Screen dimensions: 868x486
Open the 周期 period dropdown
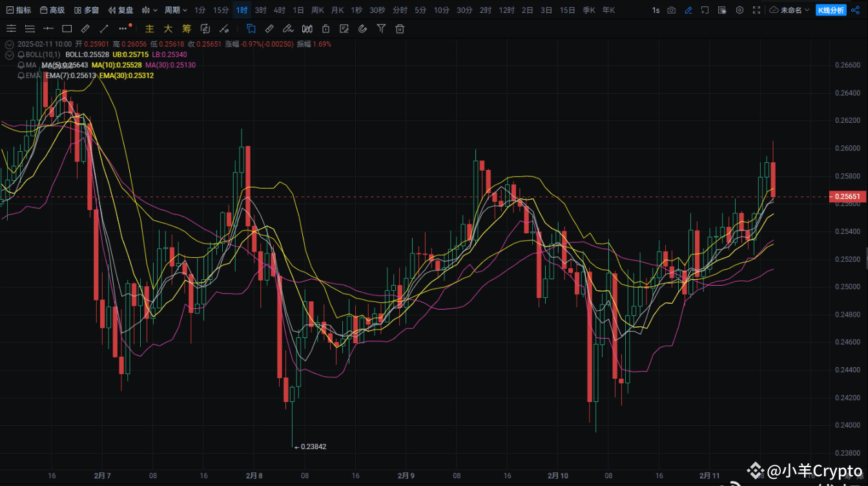click(x=175, y=10)
